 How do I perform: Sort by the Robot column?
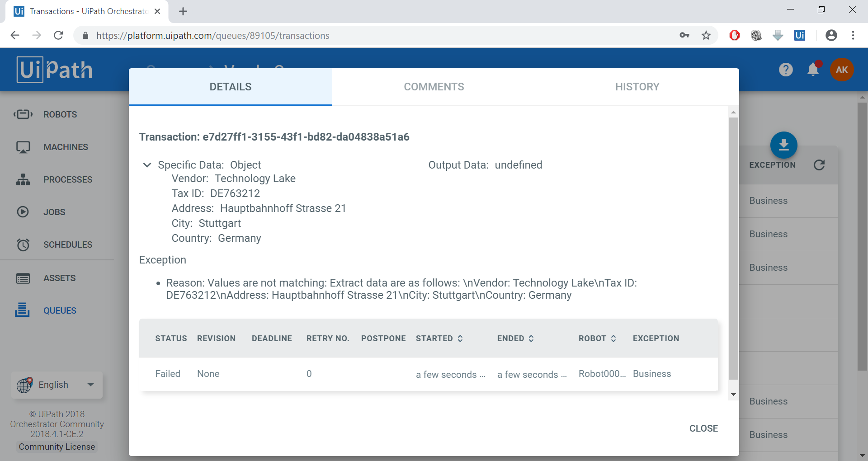pyautogui.click(x=598, y=339)
